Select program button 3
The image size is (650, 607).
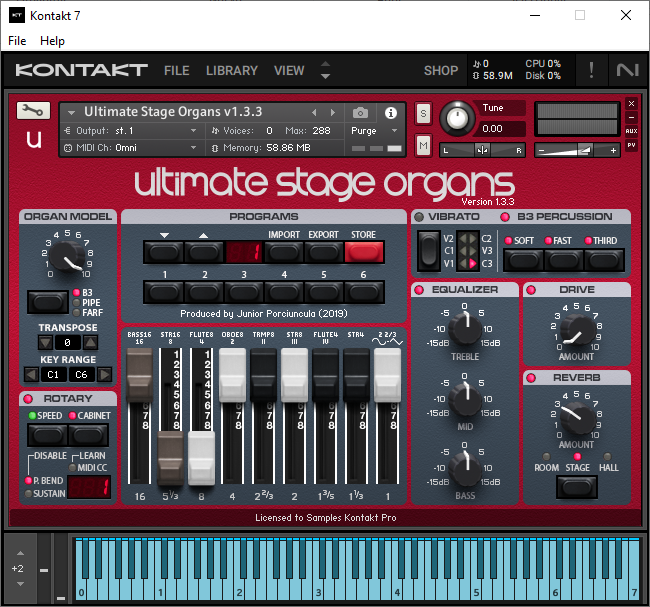(x=244, y=292)
